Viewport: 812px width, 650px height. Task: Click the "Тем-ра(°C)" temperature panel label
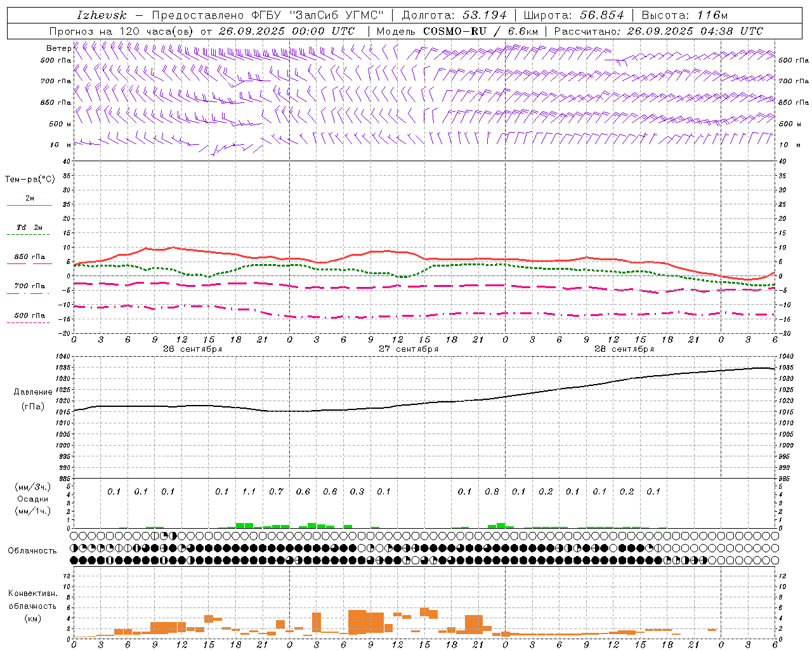coord(30,180)
